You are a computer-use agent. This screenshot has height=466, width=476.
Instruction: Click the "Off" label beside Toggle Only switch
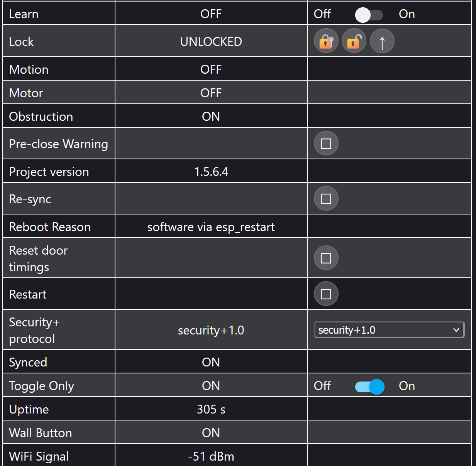(x=322, y=386)
